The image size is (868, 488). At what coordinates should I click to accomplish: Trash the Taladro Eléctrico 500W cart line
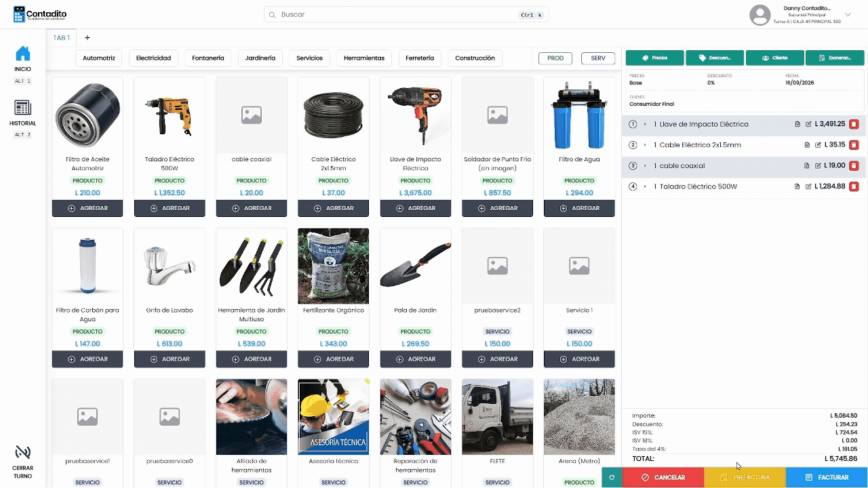click(x=854, y=186)
